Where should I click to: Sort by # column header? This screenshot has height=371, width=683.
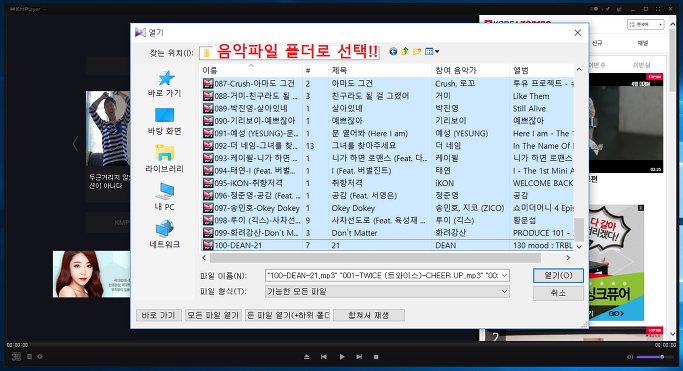[315, 70]
